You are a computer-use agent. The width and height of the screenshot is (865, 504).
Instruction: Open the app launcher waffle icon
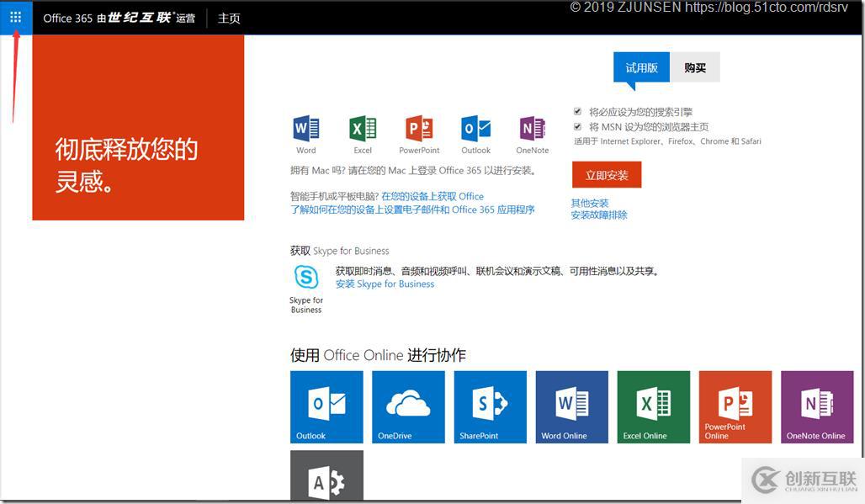[x=15, y=18]
